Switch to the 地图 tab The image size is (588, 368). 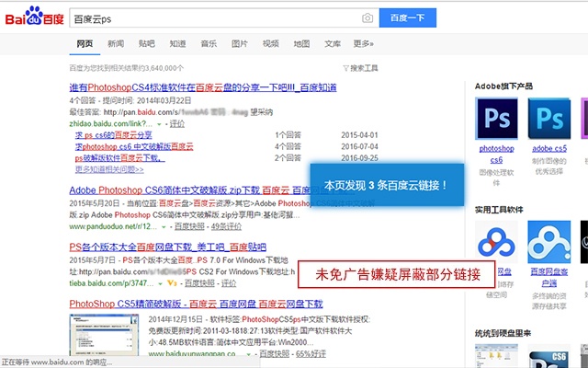click(x=301, y=43)
